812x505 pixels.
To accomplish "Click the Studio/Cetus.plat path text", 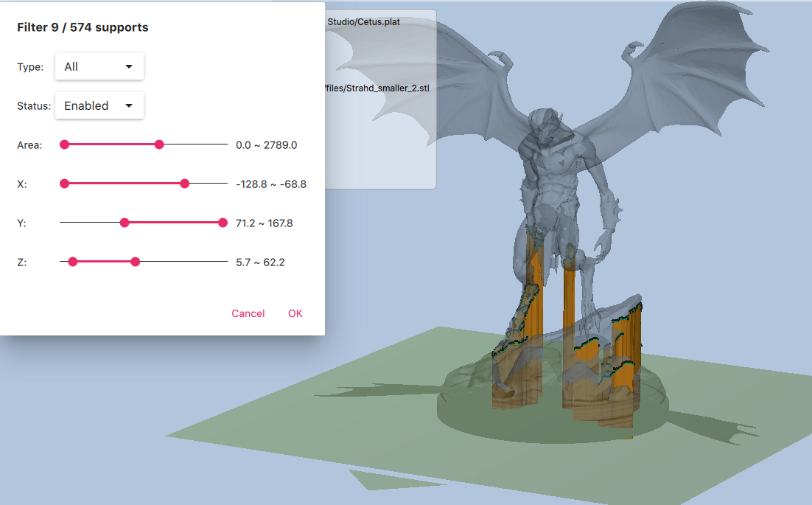I will 363,22.
